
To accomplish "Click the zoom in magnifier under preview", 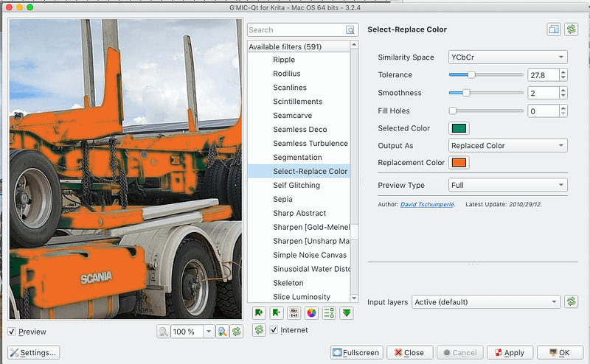I will pos(222,332).
